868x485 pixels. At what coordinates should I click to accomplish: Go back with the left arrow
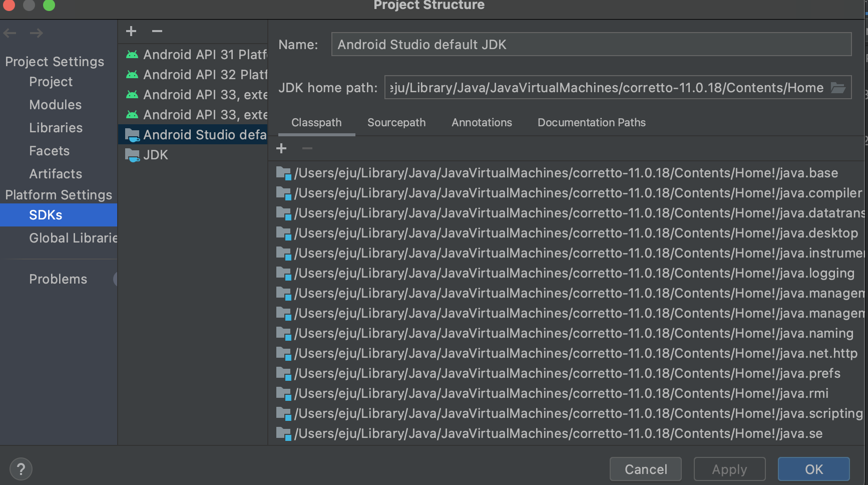click(x=10, y=33)
